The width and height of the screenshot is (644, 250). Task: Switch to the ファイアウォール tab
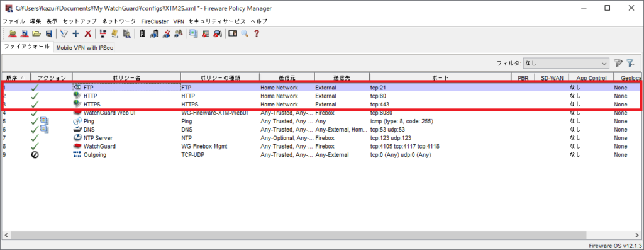click(x=27, y=47)
